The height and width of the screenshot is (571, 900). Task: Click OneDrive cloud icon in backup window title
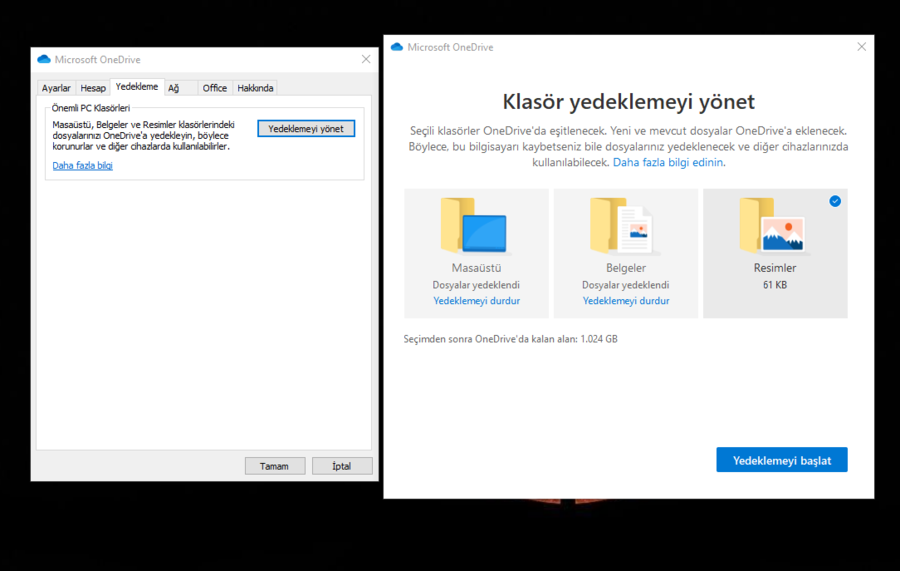(397, 47)
